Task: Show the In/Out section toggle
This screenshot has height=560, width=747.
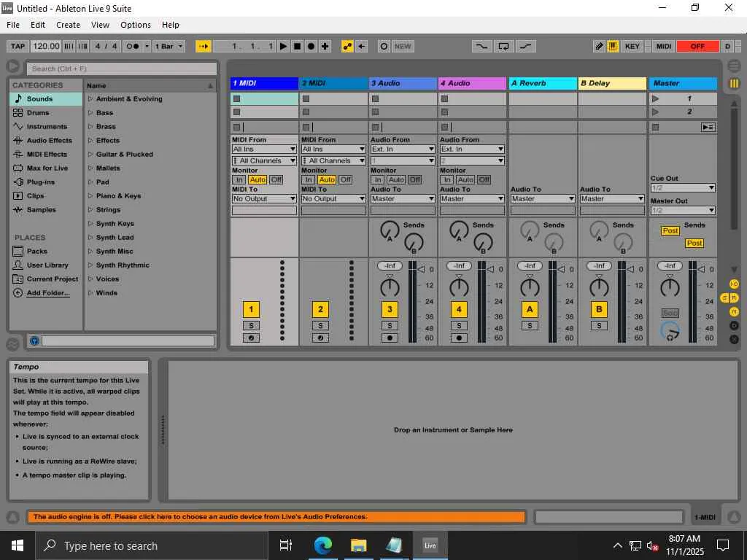Action: pos(734,284)
